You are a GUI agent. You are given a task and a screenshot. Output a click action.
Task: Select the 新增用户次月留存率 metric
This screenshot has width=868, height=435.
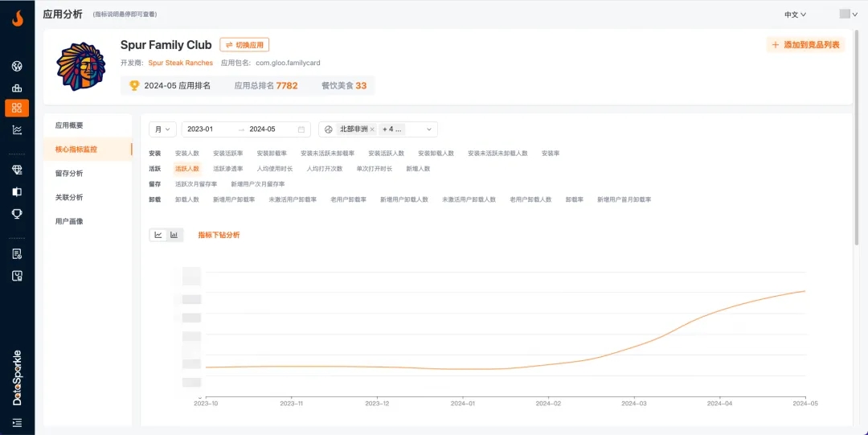coord(258,184)
